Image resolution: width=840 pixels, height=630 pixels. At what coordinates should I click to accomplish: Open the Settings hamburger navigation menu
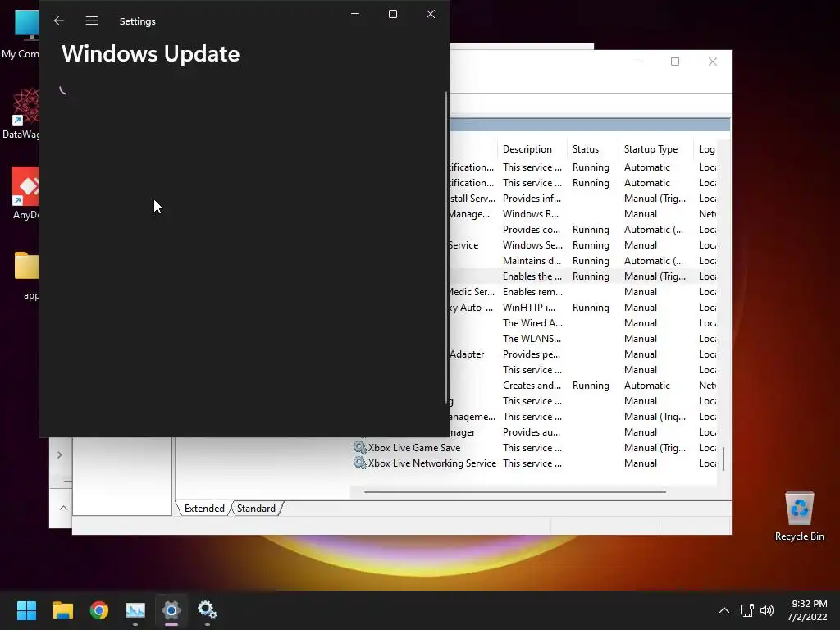pos(92,21)
